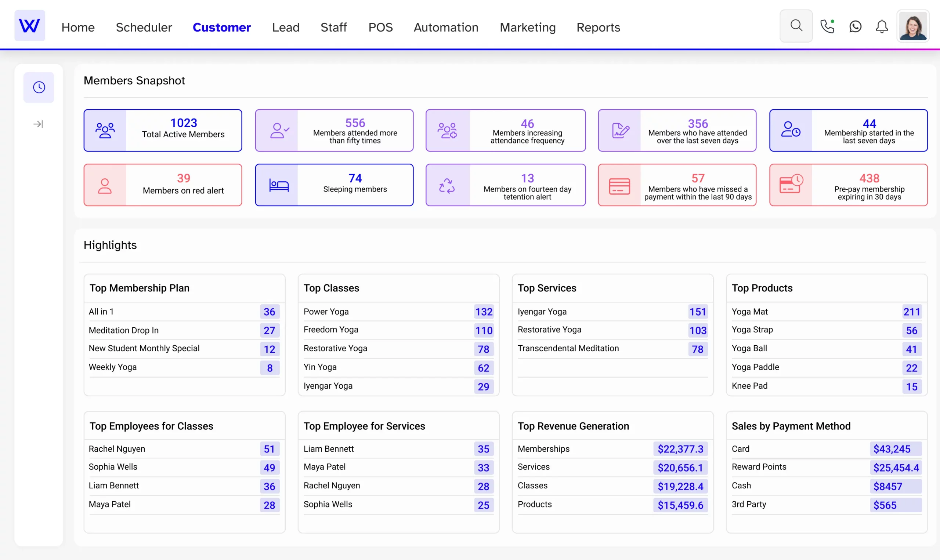The width and height of the screenshot is (940, 560).
Task: Click the W logo icon
Action: point(29,26)
